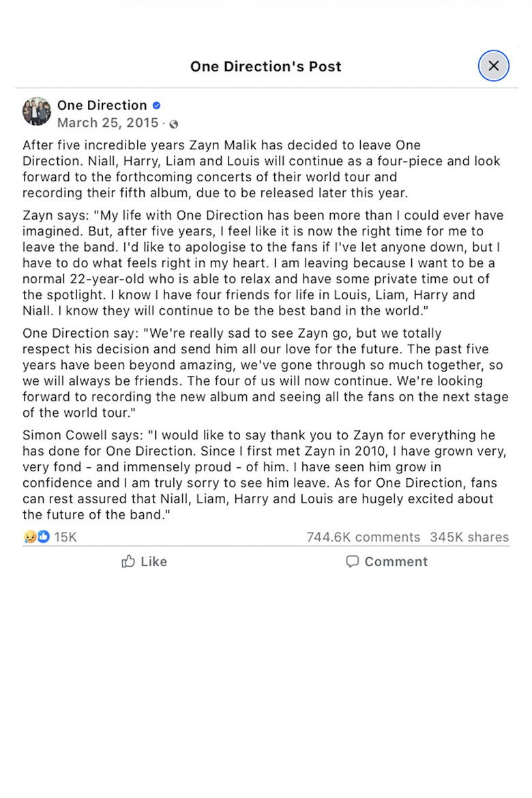The height and width of the screenshot is (798, 532).
Task: Open the 744.6K comments link
Action: (363, 537)
